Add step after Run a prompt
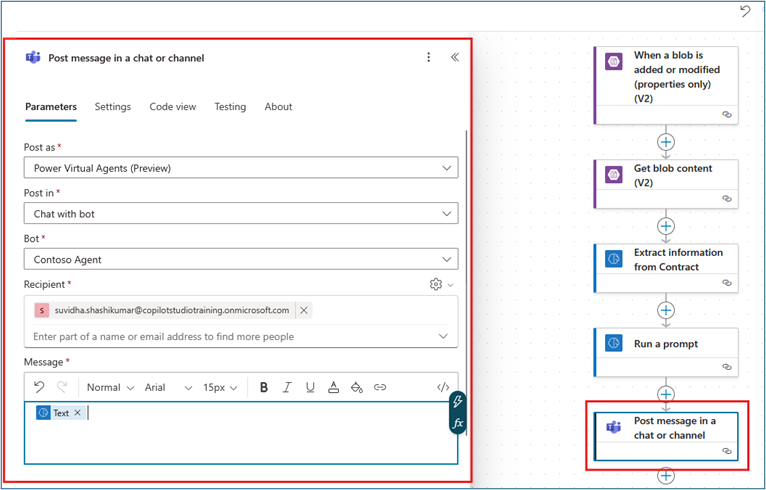The height and width of the screenshot is (490, 766). (x=666, y=394)
